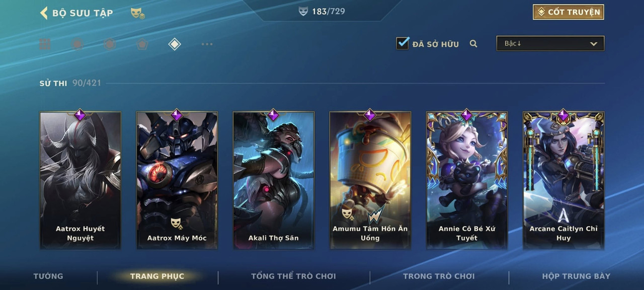This screenshot has height=290, width=644.
Task: Switch to the Tổng Thể Trò Chơi tab
Action: (294, 276)
